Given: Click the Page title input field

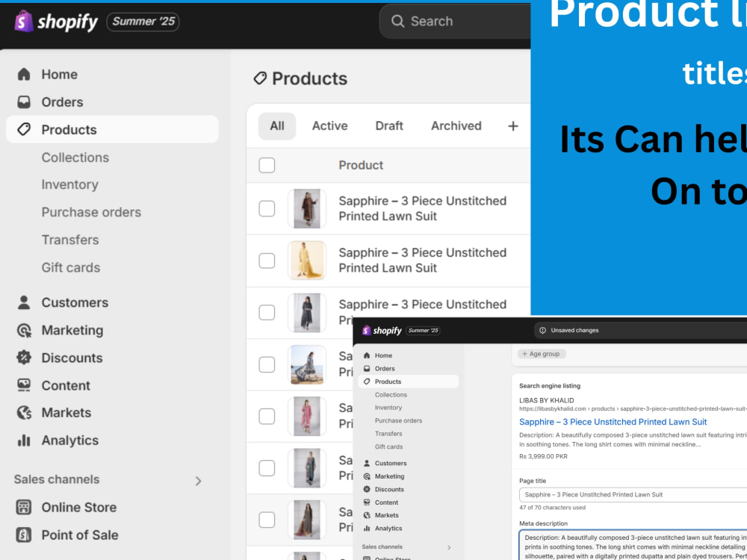Looking at the screenshot, I should pyautogui.click(x=633, y=495).
